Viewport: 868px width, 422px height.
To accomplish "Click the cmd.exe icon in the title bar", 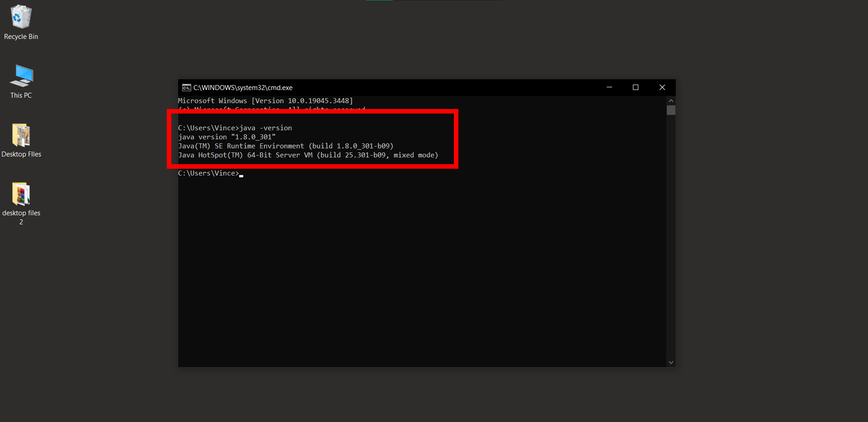I will point(187,87).
